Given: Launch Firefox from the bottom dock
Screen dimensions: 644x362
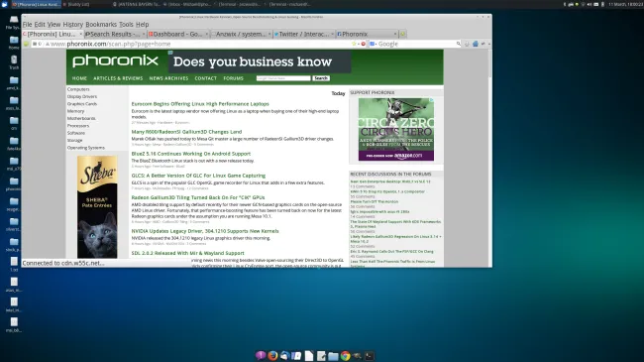Looking at the screenshot, I should (272, 355).
